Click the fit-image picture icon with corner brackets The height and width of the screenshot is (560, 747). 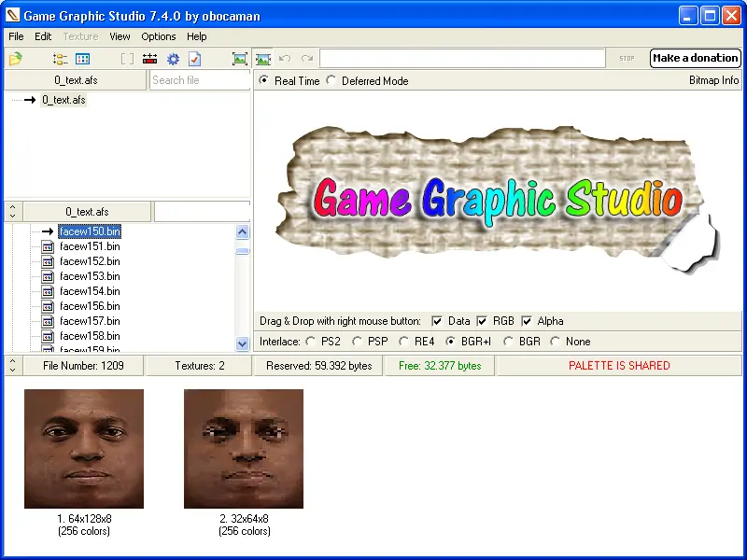pyautogui.click(x=240, y=59)
